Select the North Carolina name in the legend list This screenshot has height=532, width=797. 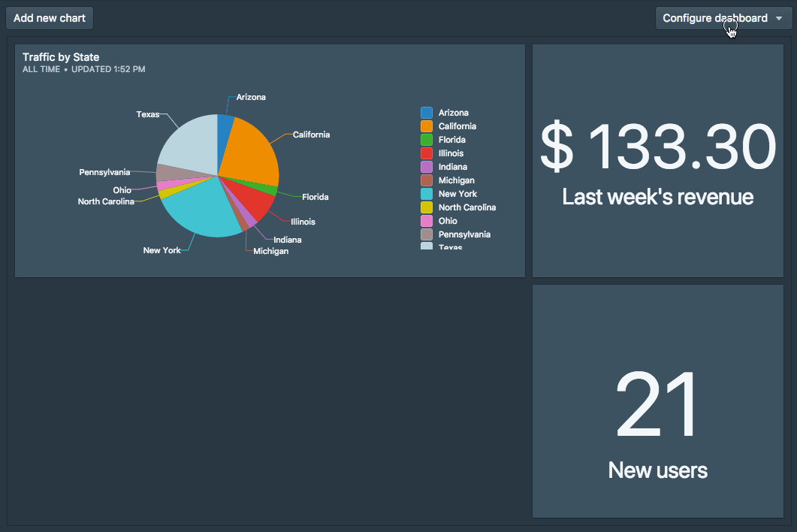467,207
